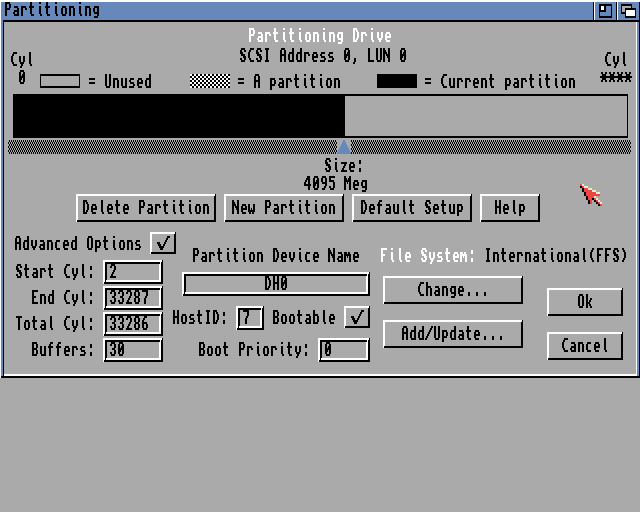This screenshot has height=512, width=640.
Task: Click the Start Cyl input field
Action: tap(133, 272)
